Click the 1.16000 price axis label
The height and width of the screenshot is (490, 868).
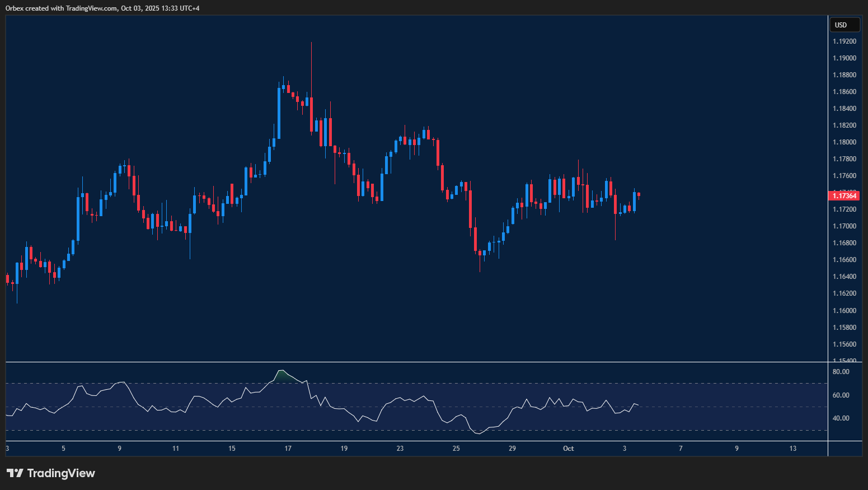(x=844, y=310)
